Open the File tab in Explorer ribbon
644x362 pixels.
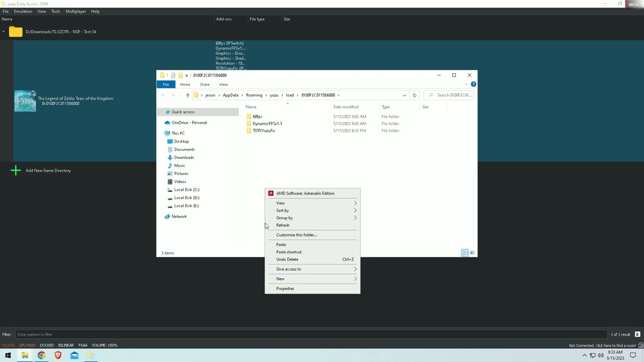pyautogui.click(x=166, y=84)
